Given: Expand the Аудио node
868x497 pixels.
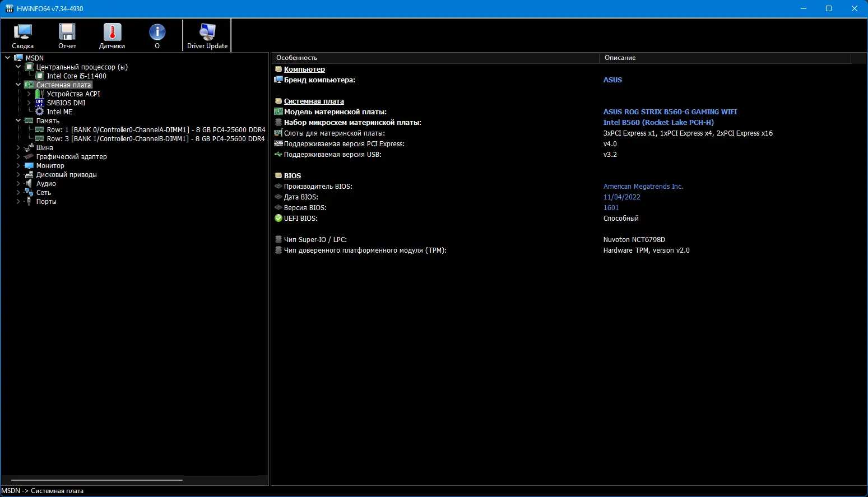Looking at the screenshot, I should (18, 183).
